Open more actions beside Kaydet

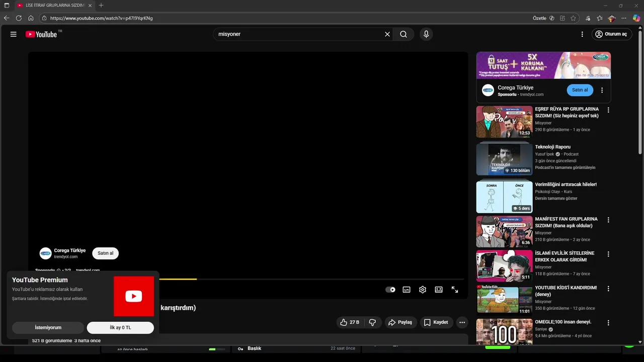tap(462, 322)
